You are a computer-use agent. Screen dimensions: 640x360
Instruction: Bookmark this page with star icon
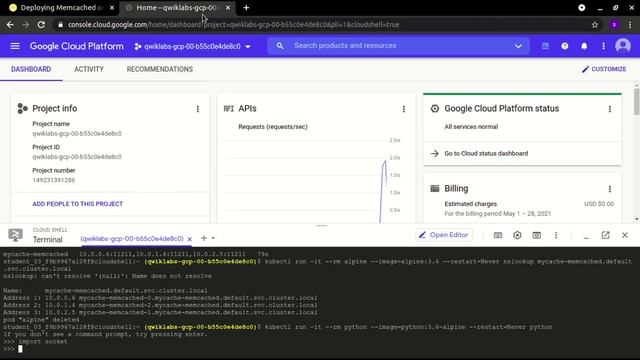[595, 25]
